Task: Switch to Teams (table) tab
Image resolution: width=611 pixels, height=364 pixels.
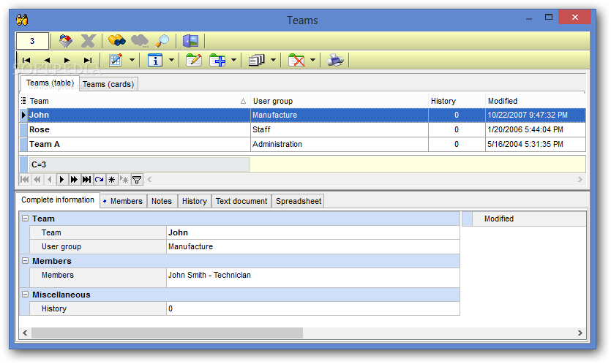Action: click(50, 83)
